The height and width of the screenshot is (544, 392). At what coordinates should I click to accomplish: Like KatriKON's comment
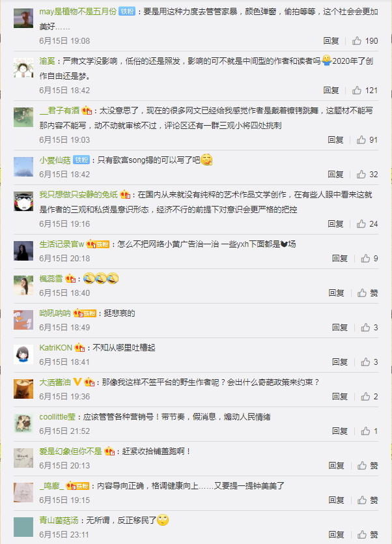coord(365,362)
